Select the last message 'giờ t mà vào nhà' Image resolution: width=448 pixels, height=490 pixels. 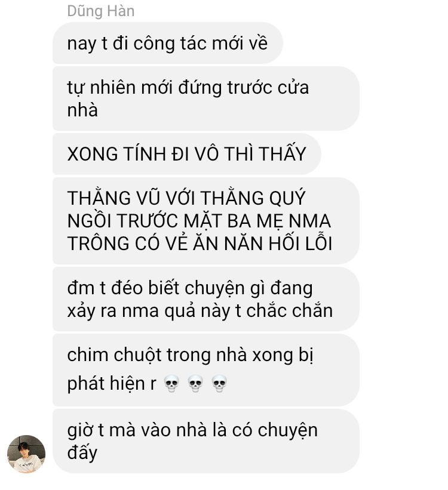(x=206, y=441)
